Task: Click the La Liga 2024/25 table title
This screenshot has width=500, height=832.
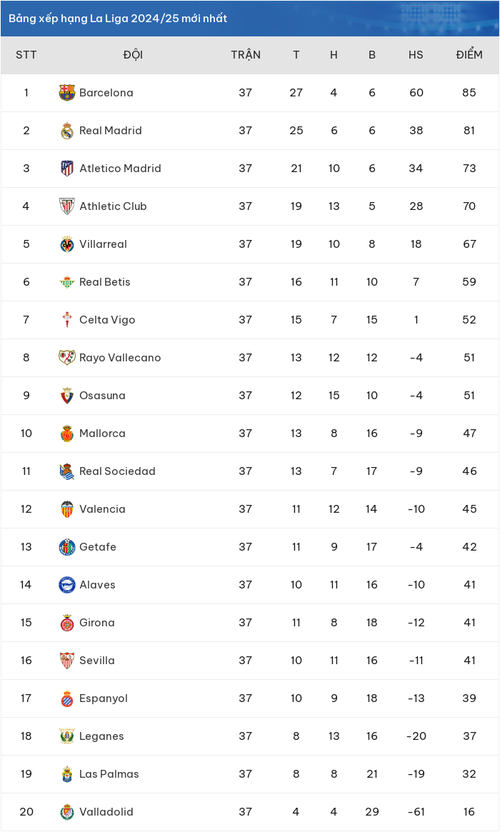Action: click(118, 18)
